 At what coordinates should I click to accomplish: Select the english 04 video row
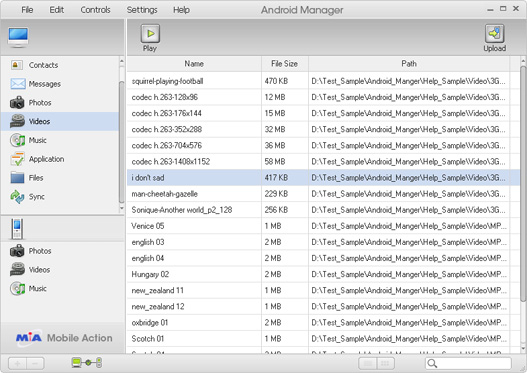323,258
